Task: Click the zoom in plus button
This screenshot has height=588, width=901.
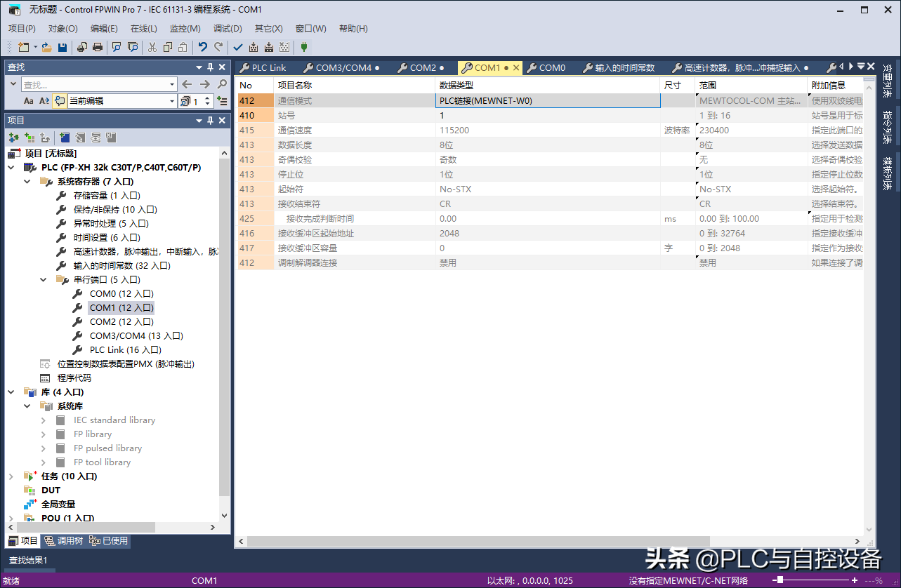Action: (x=855, y=580)
